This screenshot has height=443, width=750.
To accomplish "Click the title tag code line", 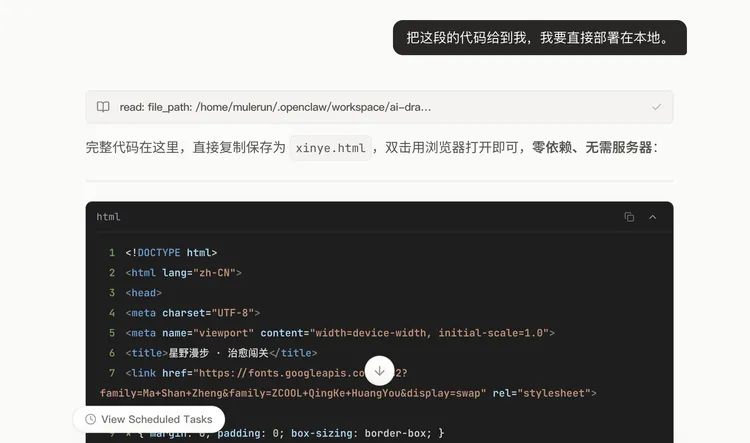I will (x=221, y=353).
